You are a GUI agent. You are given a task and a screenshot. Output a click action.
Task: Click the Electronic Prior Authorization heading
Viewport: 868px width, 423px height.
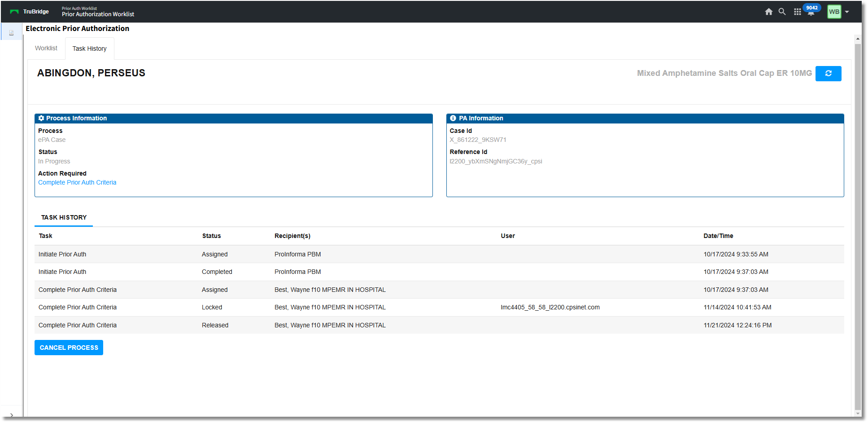pos(77,28)
